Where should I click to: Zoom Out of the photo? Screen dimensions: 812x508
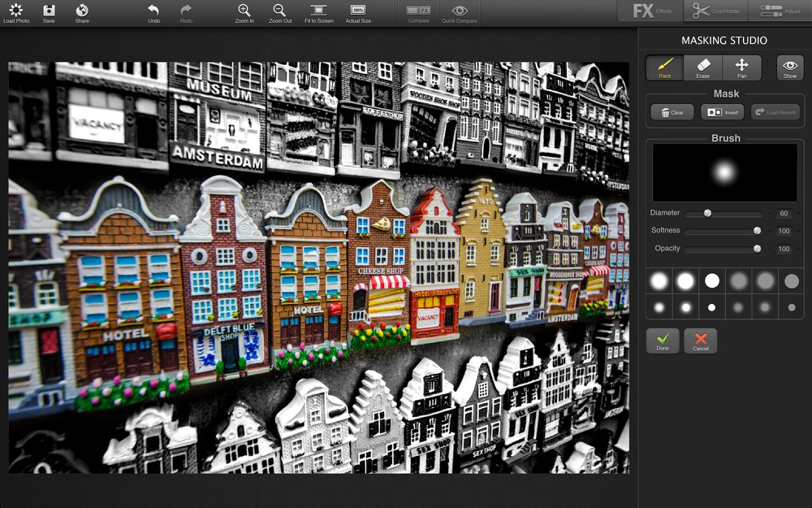pos(280,13)
